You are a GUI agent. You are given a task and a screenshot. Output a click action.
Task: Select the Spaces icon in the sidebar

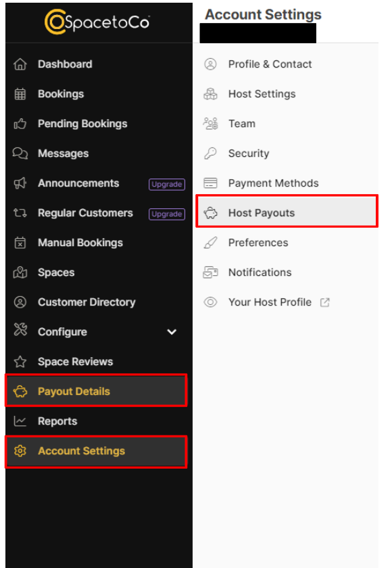click(20, 273)
